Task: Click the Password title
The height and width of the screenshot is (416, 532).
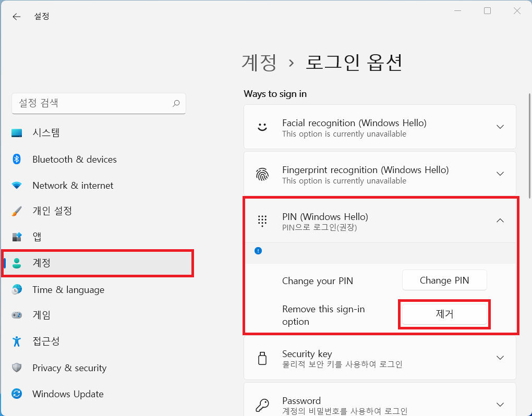Action: pyautogui.click(x=301, y=400)
